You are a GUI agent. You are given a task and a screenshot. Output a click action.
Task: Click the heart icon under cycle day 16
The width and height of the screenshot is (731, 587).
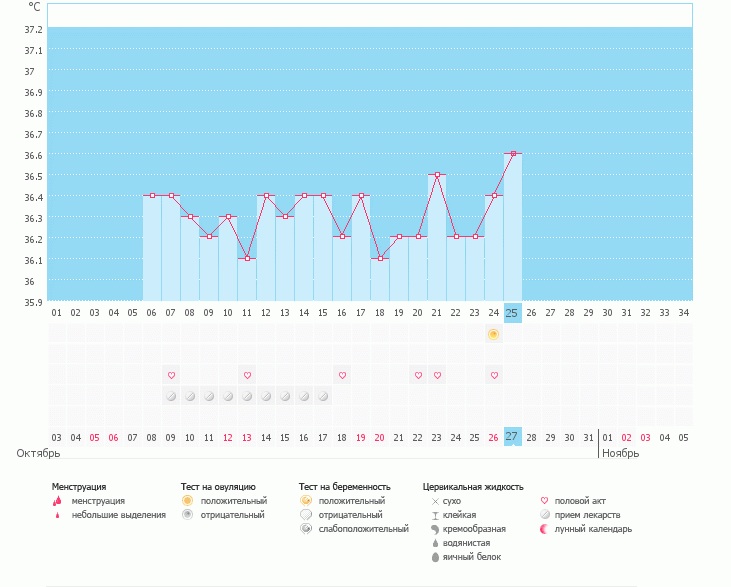coord(342,375)
